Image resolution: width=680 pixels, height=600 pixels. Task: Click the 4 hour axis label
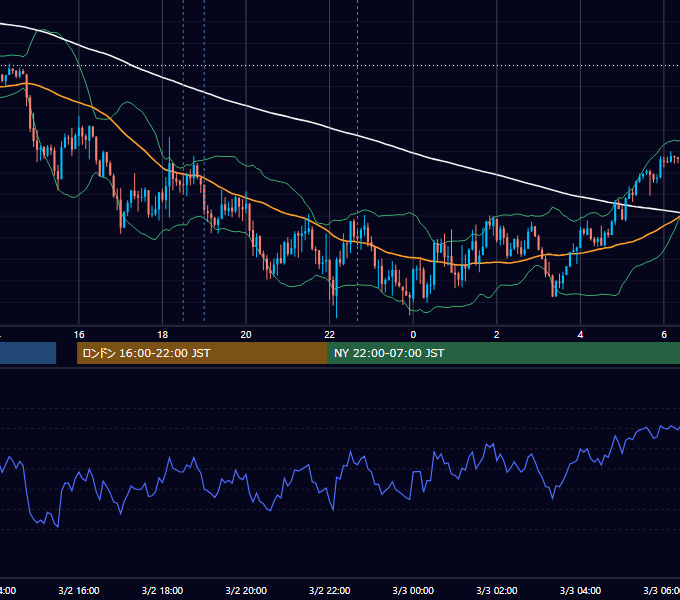580,335
